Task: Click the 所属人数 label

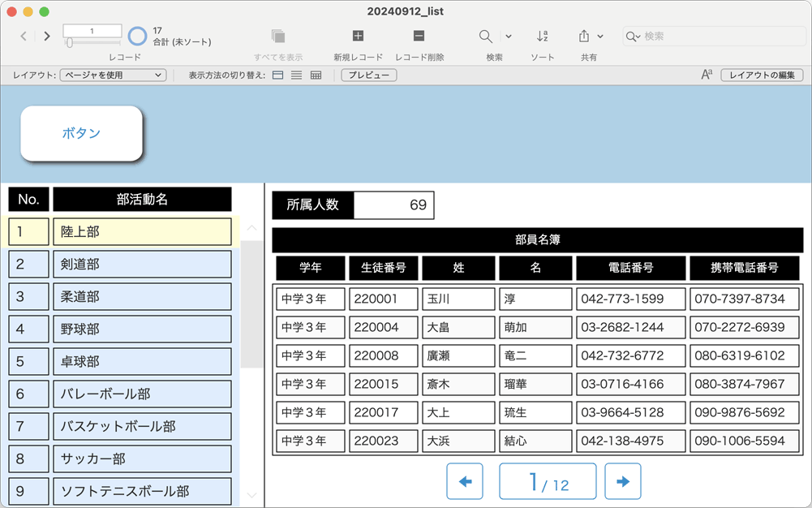Action: (x=313, y=205)
